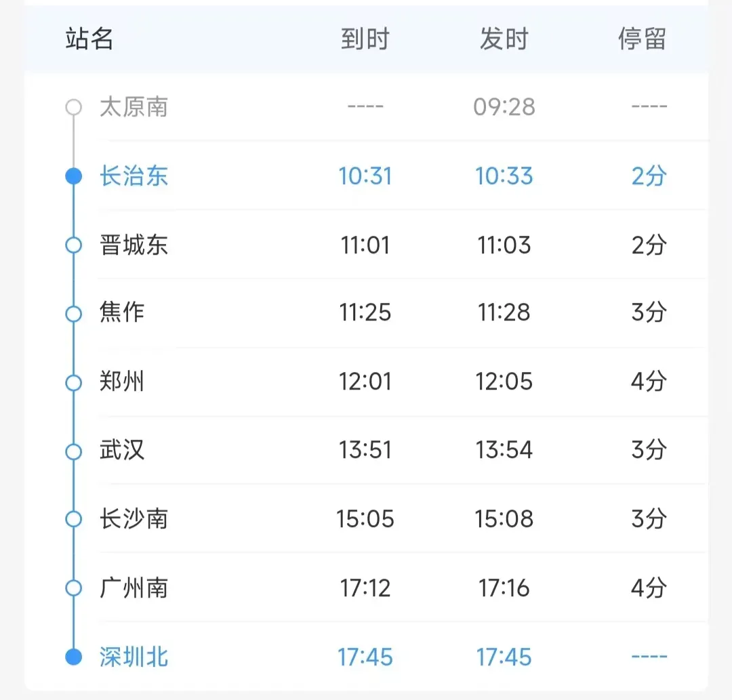Viewport: 732px width, 700px height.
Task: Tap the 郑州 arrival time 12:01
Action: point(365,382)
